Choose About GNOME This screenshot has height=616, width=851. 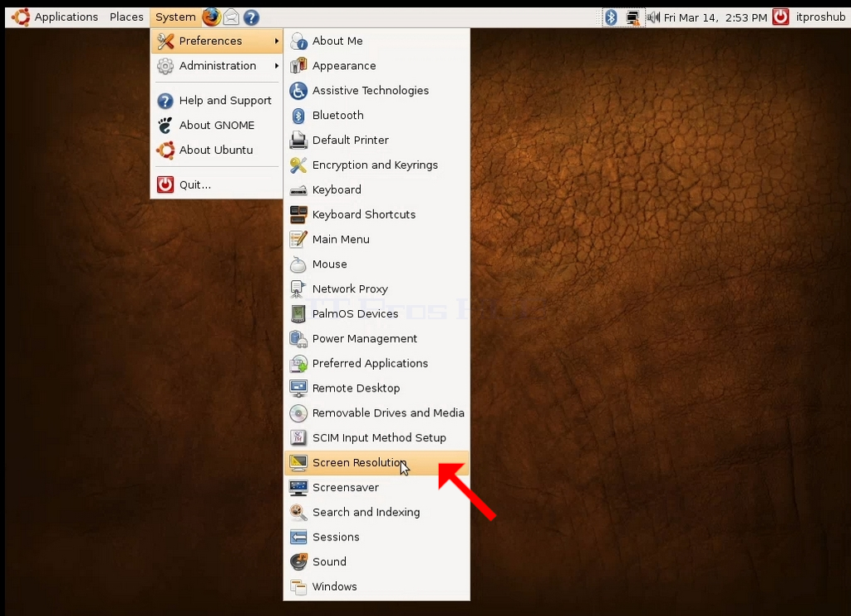[x=217, y=126]
